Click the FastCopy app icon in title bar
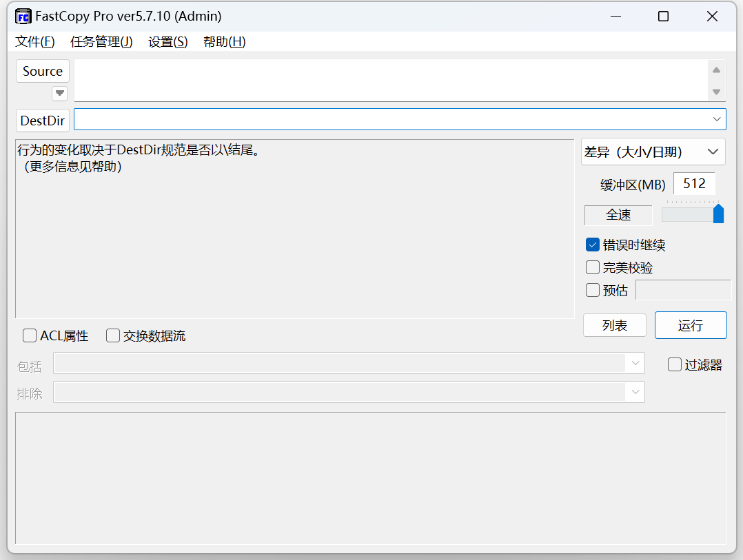 pos(23,17)
